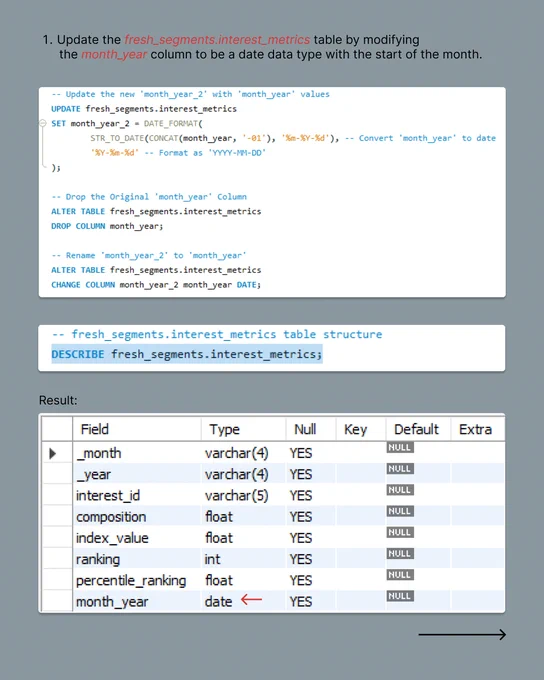Viewport: 544px width, 680px height.
Task: Click the Extra column header
Action: (x=478, y=429)
